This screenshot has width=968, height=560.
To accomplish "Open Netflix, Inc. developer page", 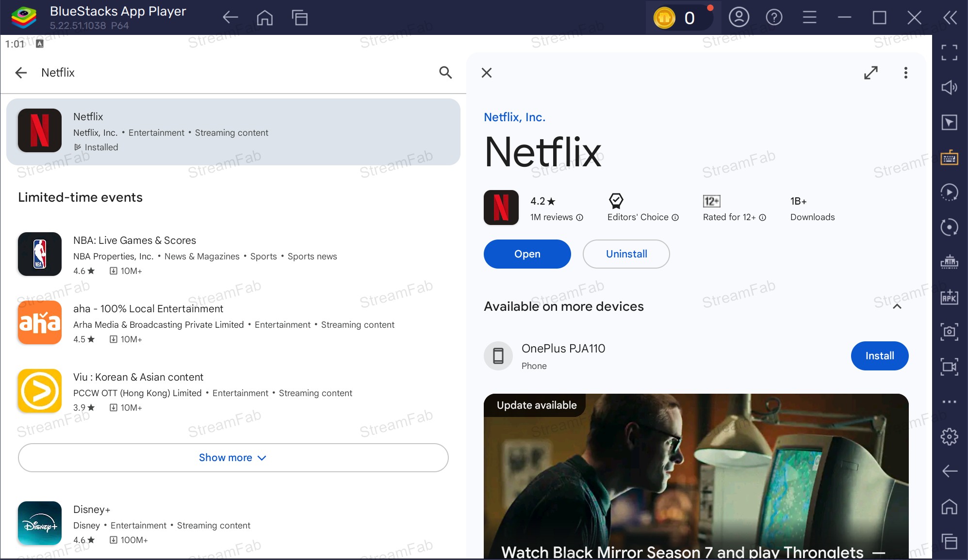I will pos(514,117).
